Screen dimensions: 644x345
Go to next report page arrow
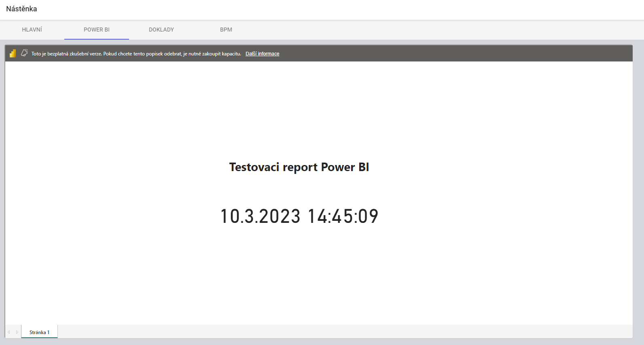click(x=17, y=332)
